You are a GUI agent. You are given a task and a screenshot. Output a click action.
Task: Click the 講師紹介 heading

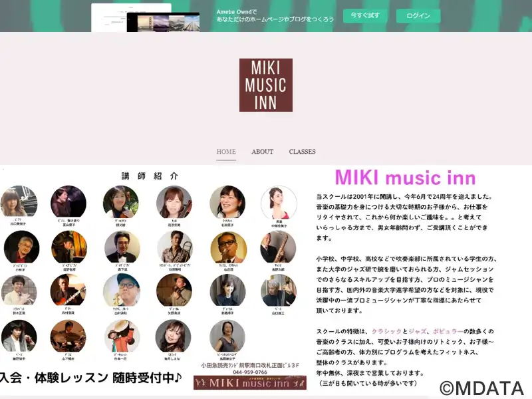coord(150,176)
